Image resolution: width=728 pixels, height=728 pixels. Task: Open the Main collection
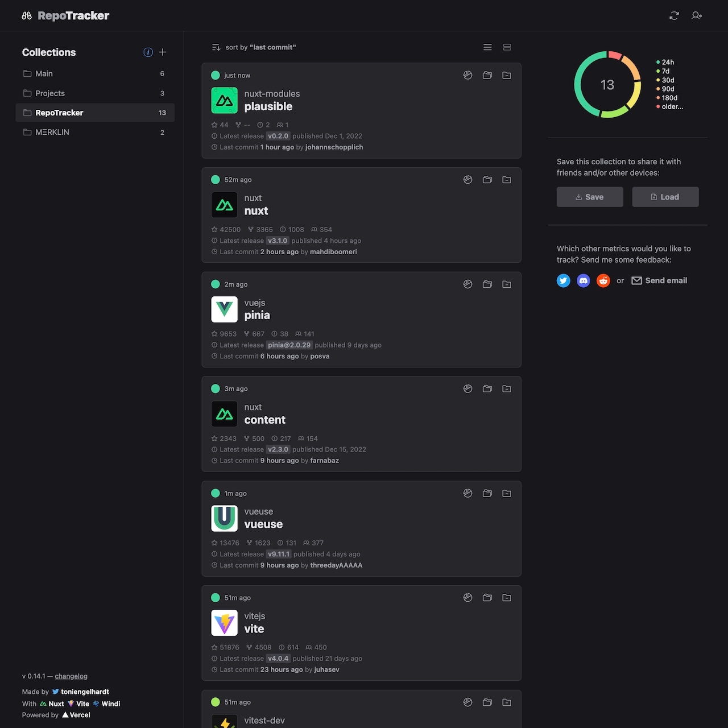click(x=95, y=73)
